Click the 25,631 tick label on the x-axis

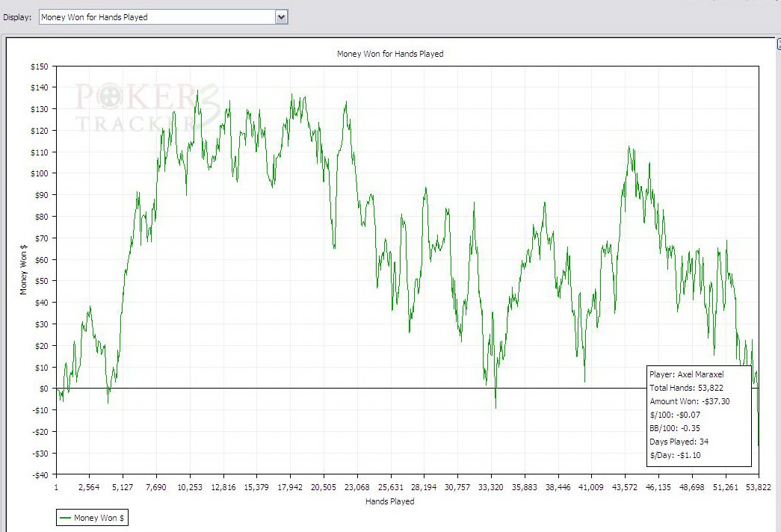(390, 487)
